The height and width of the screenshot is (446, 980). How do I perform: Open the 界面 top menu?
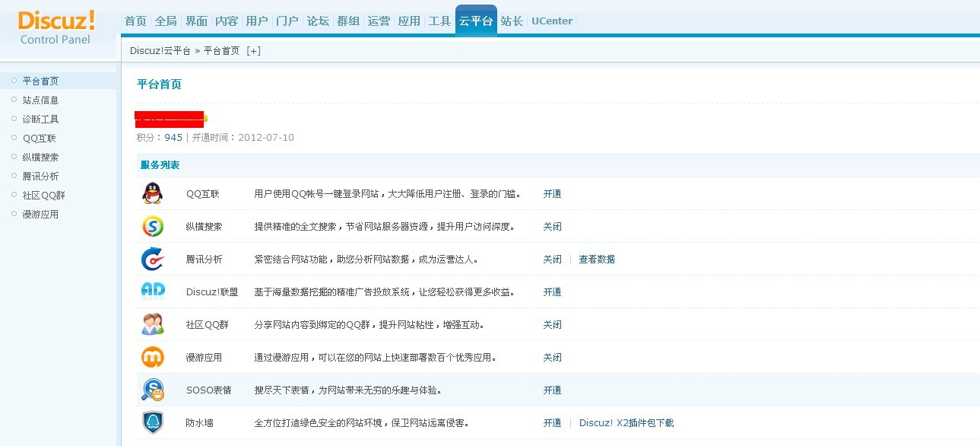tap(196, 21)
